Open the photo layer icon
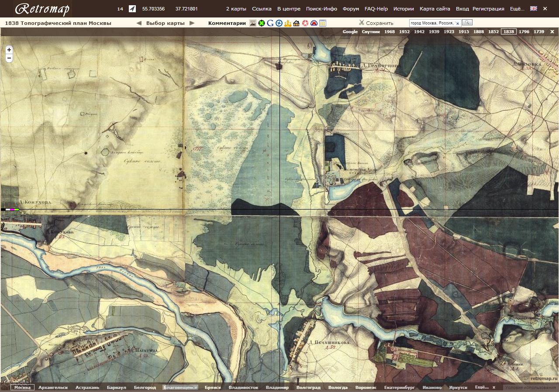 pos(253,23)
